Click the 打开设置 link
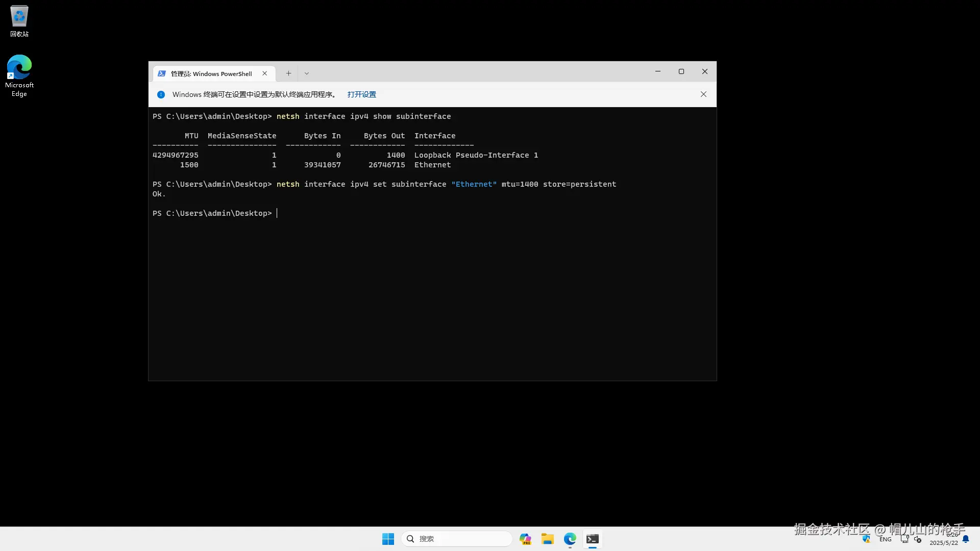Screen dimensions: 980x551 tap(361, 94)
